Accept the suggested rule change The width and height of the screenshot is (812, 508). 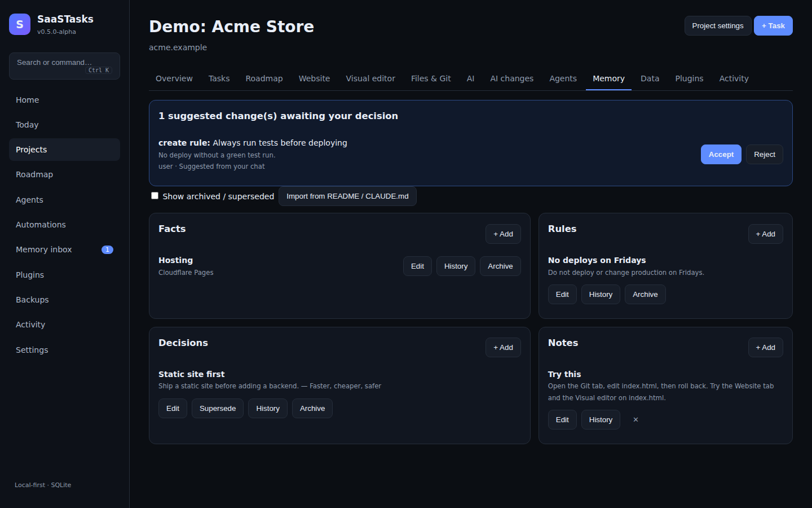721,155
